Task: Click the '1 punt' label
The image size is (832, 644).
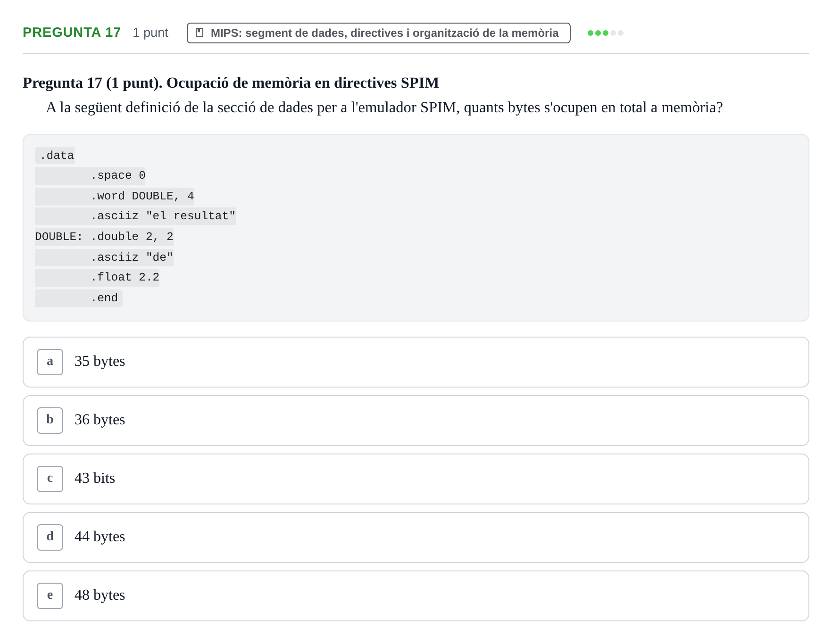Action: (x=150, y=33)
